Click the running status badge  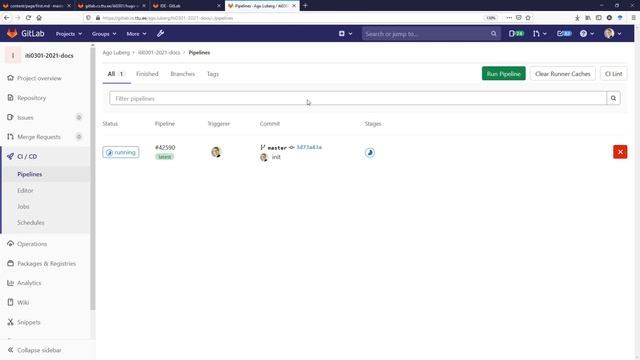(x=121, y=152)
